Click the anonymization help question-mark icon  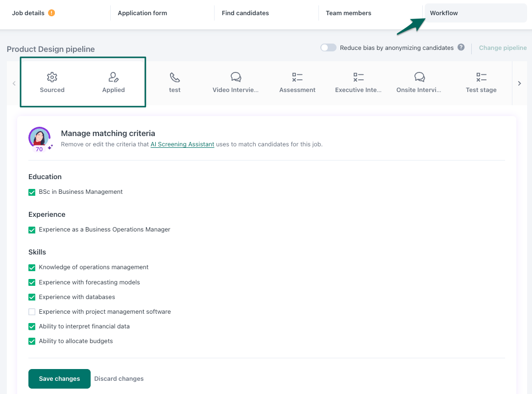pyautogui.click(x=461, y=47)
